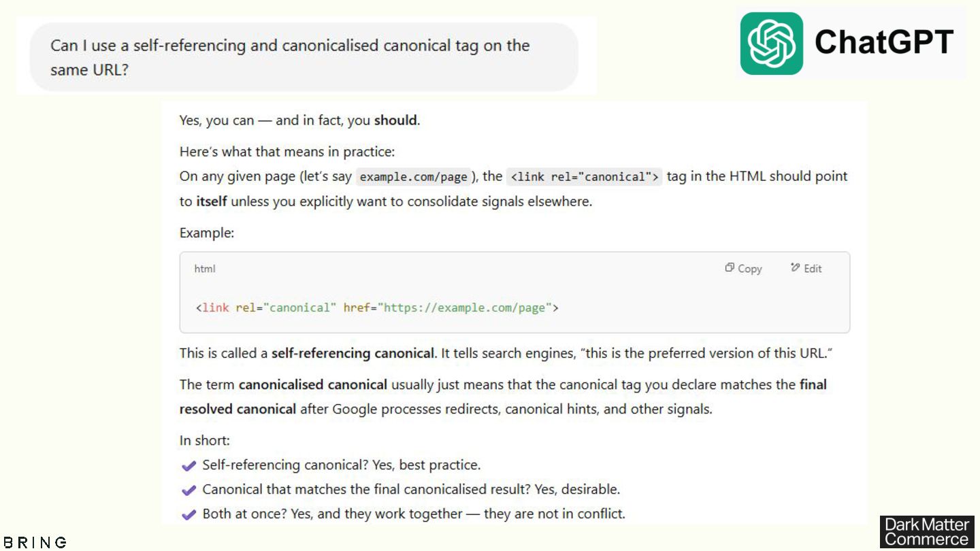Click the Dark Matter Commerce logo
The height and width of the screenshot is (551, 980).
coord(927,532)
